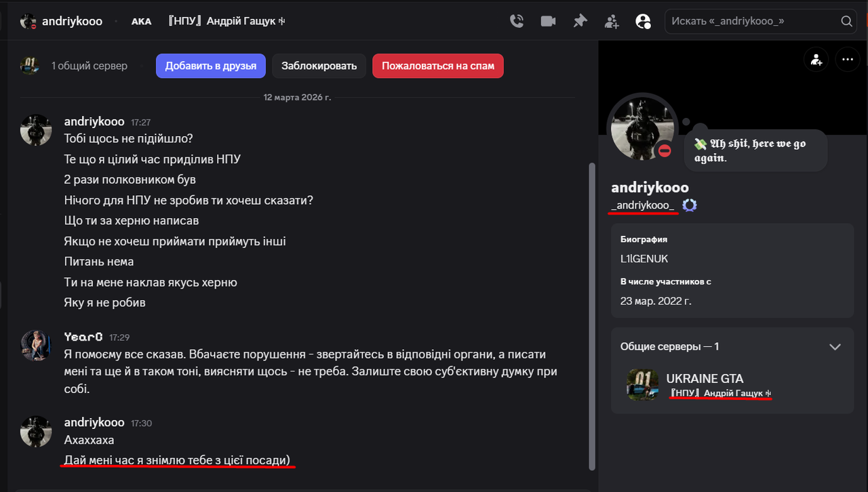Screen dimensions: 868x492
Task: Click Year0's avatar in chat
Action: coord(36,347)
